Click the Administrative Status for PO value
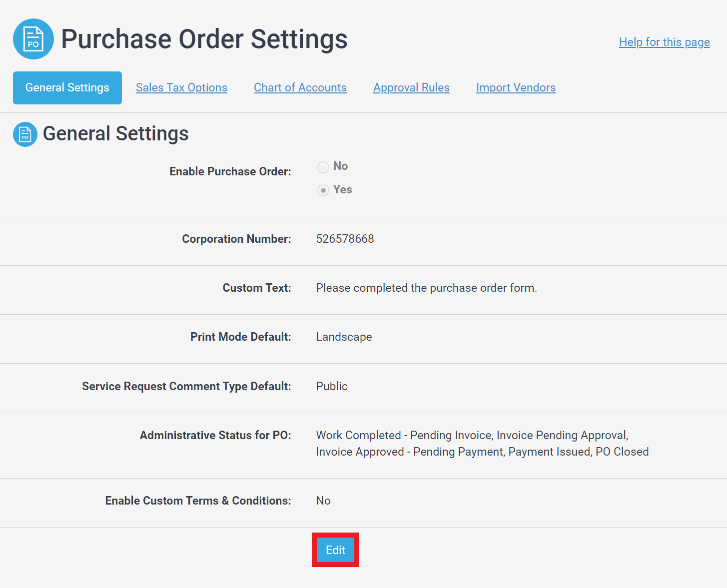This screenshot has width=727, height=588. click(x=483, y=444)
